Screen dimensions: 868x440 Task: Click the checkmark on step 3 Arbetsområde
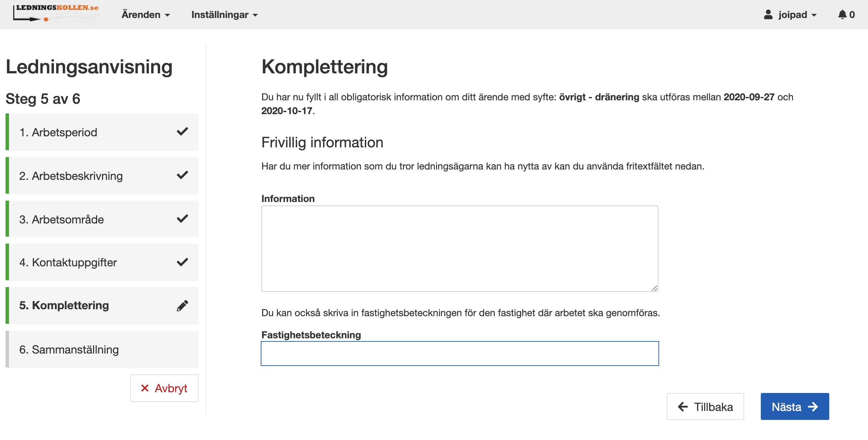(x=183, y=219)
